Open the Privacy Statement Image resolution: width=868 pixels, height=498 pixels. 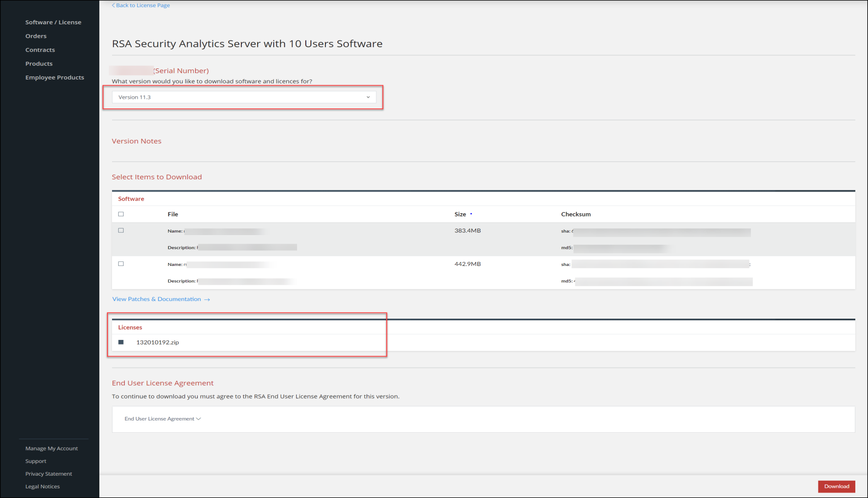(48, 474)
